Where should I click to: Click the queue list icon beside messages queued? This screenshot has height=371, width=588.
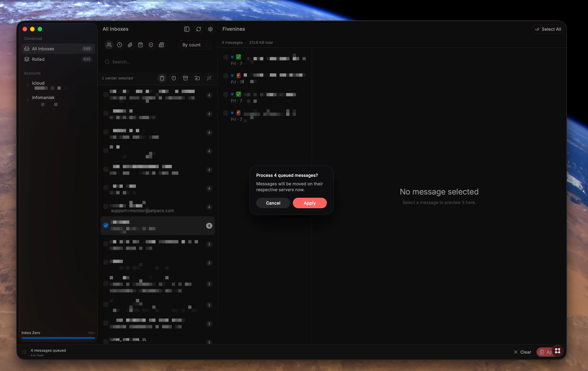[24, 352]
